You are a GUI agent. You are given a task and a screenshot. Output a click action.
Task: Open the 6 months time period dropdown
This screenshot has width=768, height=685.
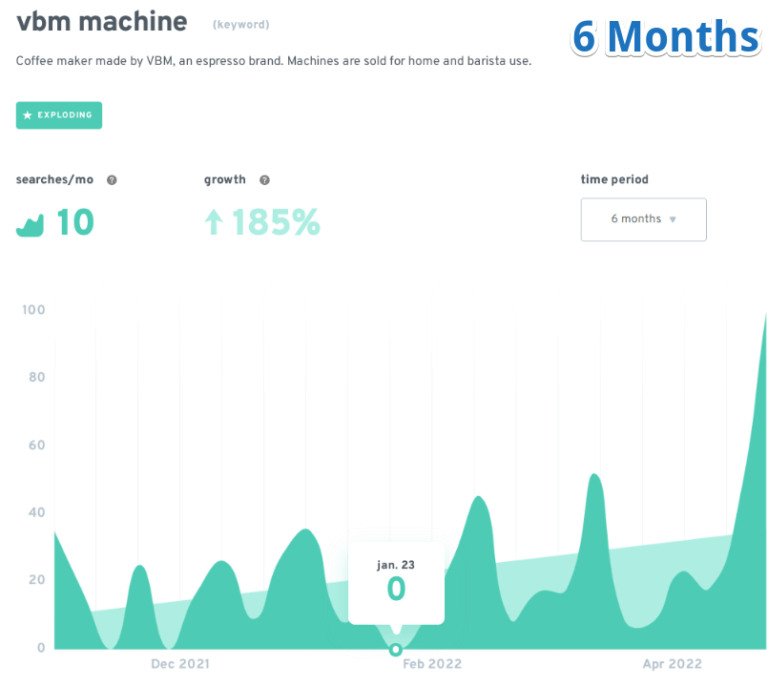click(643, 219)
